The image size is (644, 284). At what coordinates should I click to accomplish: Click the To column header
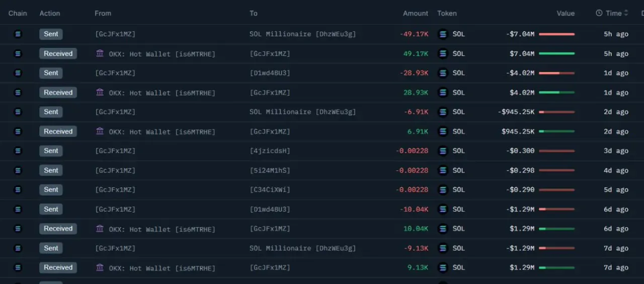pyautogui.click(x=254, y=13)
